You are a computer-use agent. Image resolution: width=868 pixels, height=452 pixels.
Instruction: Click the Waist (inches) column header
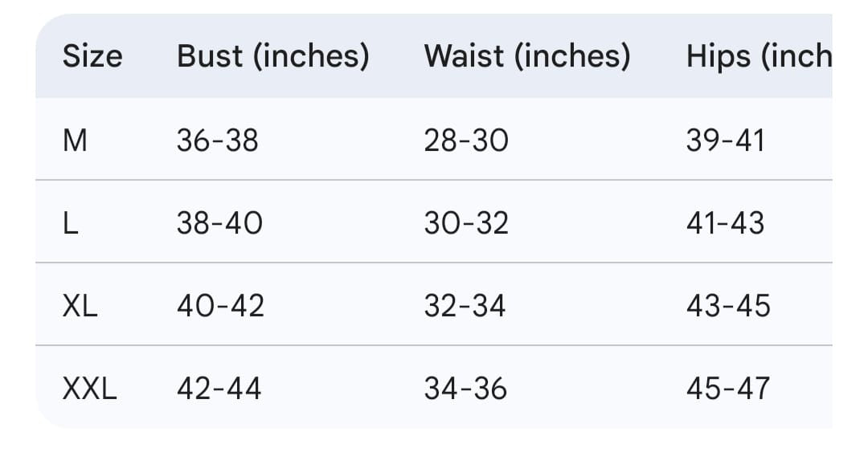click(526, 56)
